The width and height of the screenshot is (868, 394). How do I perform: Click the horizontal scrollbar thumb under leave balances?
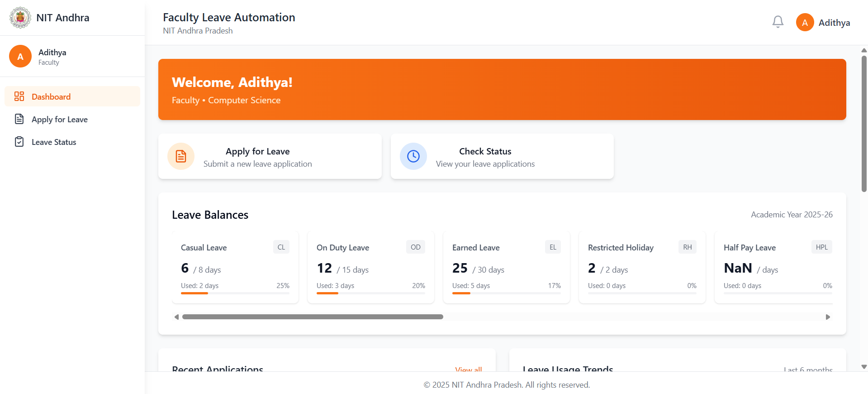(313, 317)
